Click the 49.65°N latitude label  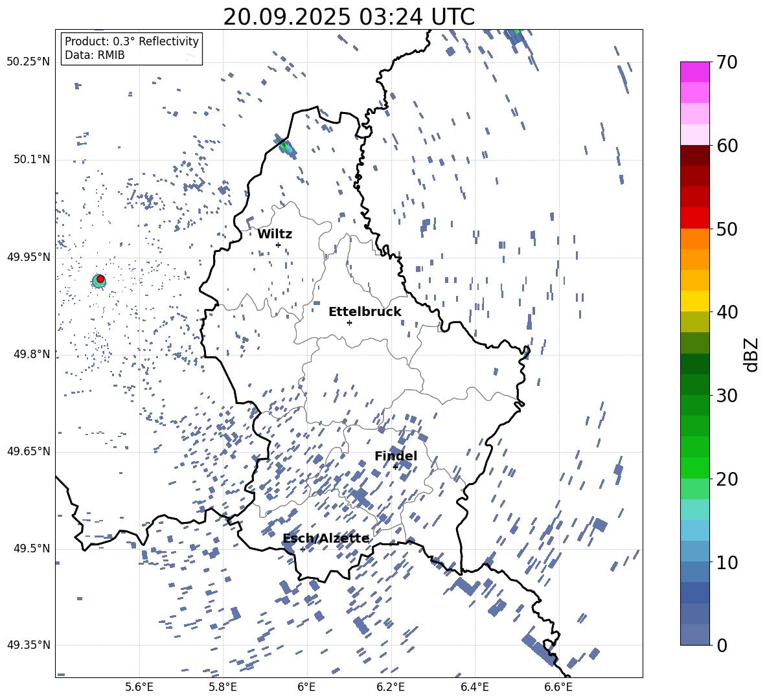[x=29, y=451]
